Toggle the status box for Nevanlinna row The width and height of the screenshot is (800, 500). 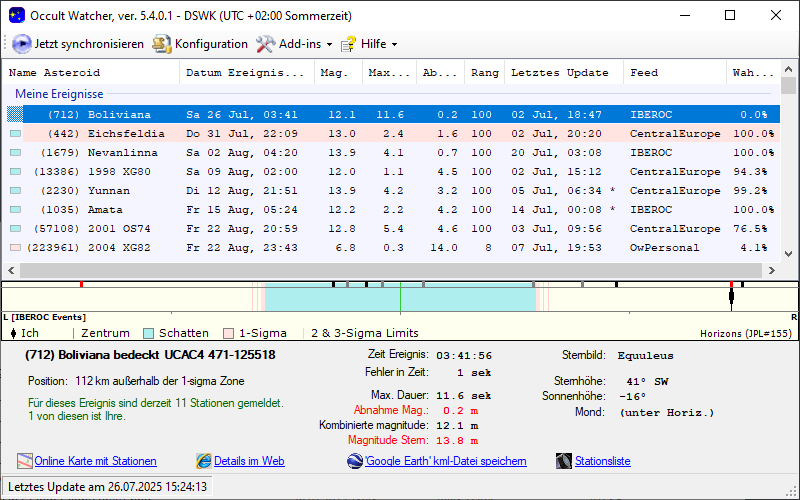click(x=15, y=152)
